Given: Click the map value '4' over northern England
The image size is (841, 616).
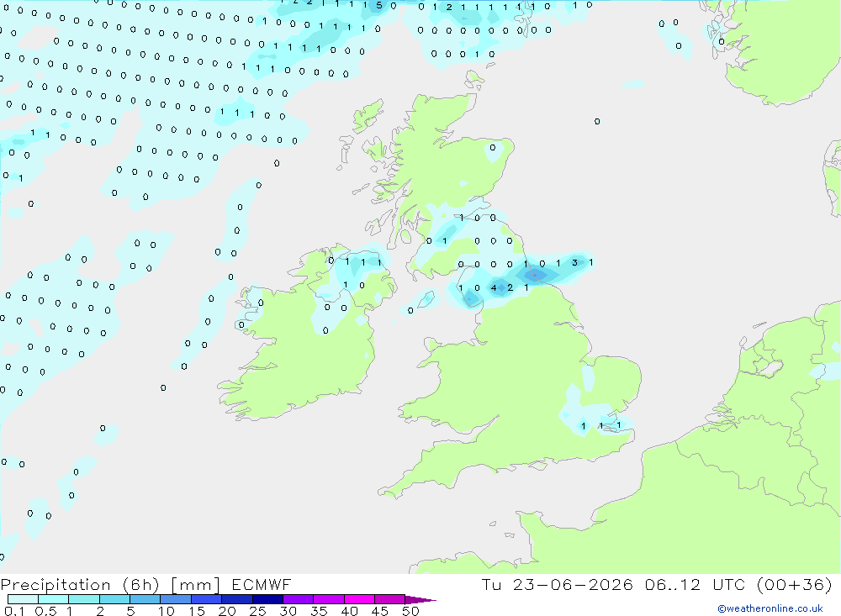Looking at the screenshot, I should (x=494, y=288).
